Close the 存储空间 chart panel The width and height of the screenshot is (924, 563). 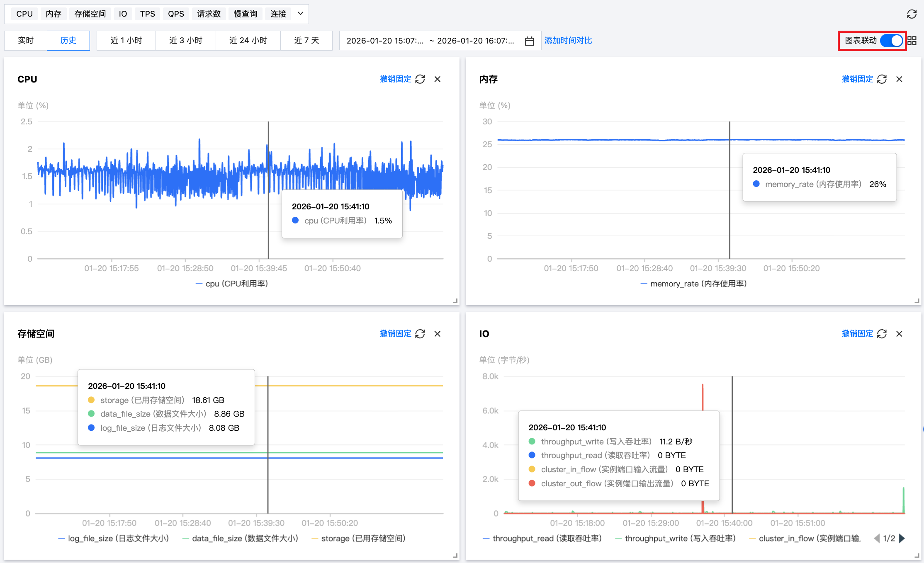[438, 334]
